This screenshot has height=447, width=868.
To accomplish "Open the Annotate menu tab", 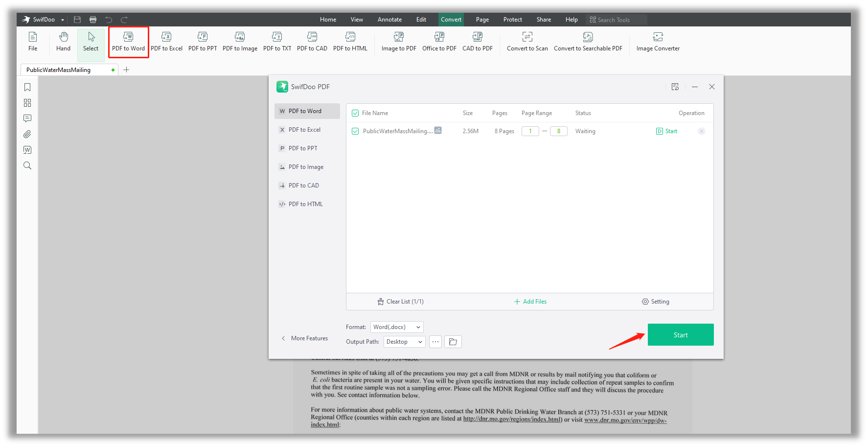I will (389, 20).
